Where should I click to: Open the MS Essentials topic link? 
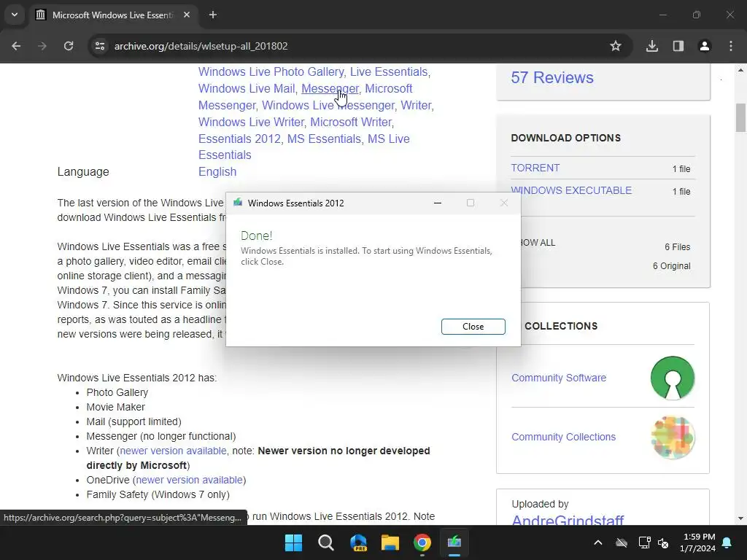pos(324,139)
